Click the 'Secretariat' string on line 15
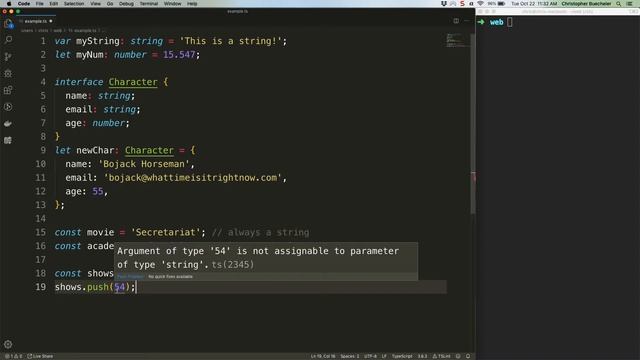This screenshot has width=640, height=360. pyautogui.click(x=166, y=233)
